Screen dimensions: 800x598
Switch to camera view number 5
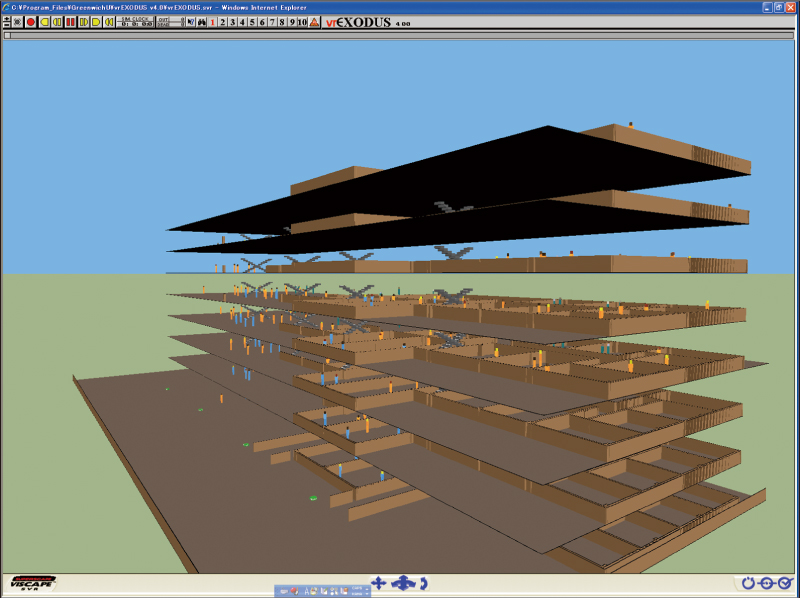pyautogui.click(x=252, y=22)
